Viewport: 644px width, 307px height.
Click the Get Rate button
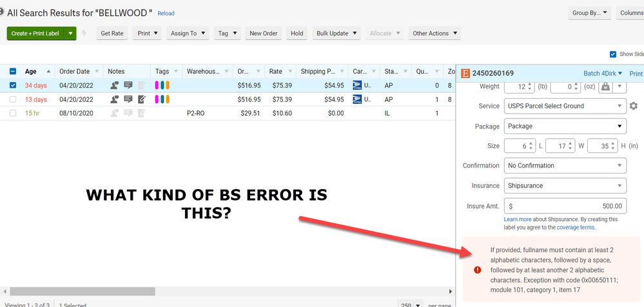[112, 34]
